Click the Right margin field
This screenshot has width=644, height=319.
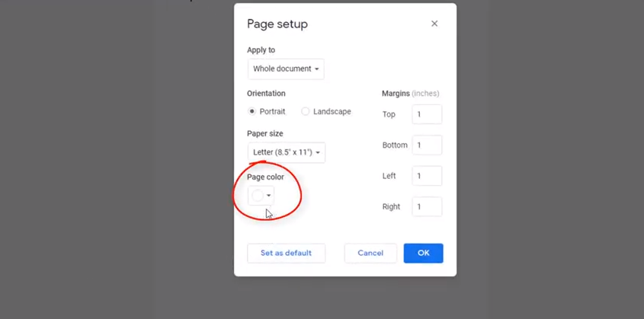click(427, 206)
